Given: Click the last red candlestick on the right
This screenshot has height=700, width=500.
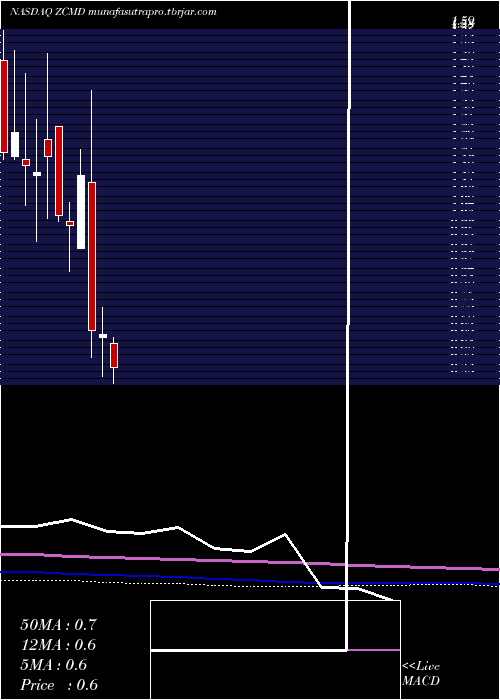Looking at the screenshot, I should click(x=114, y=355).
